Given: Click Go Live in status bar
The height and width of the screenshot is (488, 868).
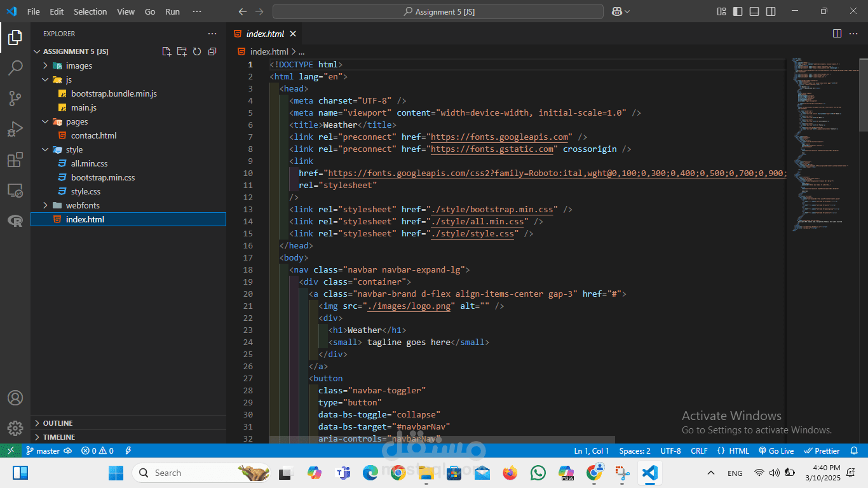Looking at the screenshot, I should click(x=776, y=451).
